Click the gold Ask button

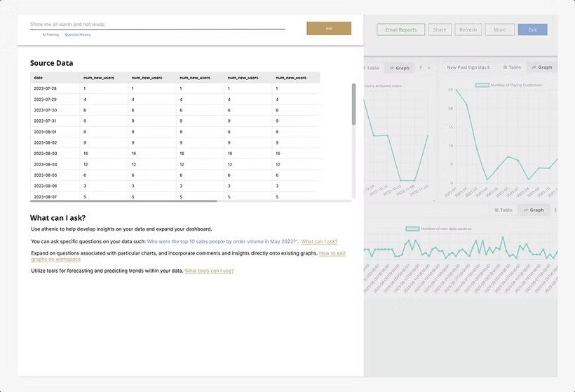click(x=329, y=28)
